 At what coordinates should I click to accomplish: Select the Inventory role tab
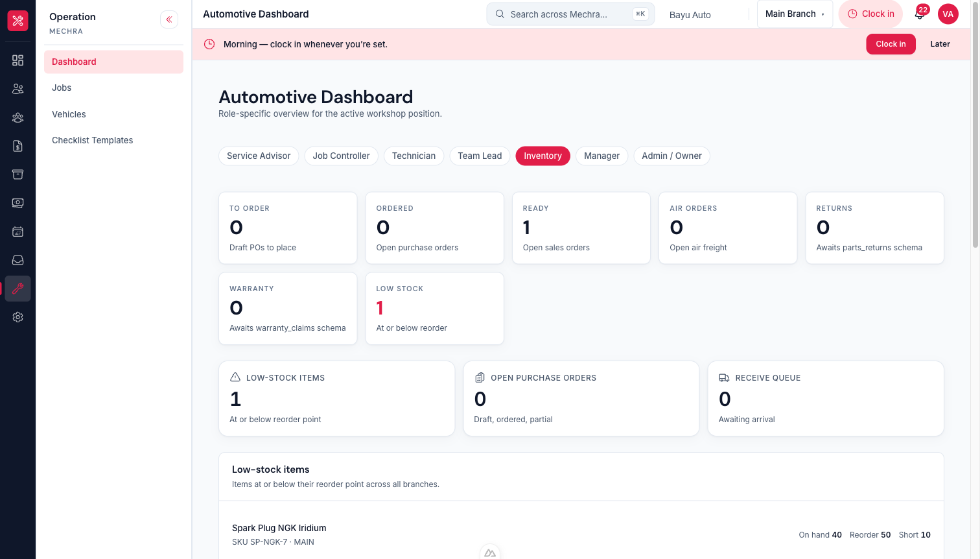[x=542, y=156]
